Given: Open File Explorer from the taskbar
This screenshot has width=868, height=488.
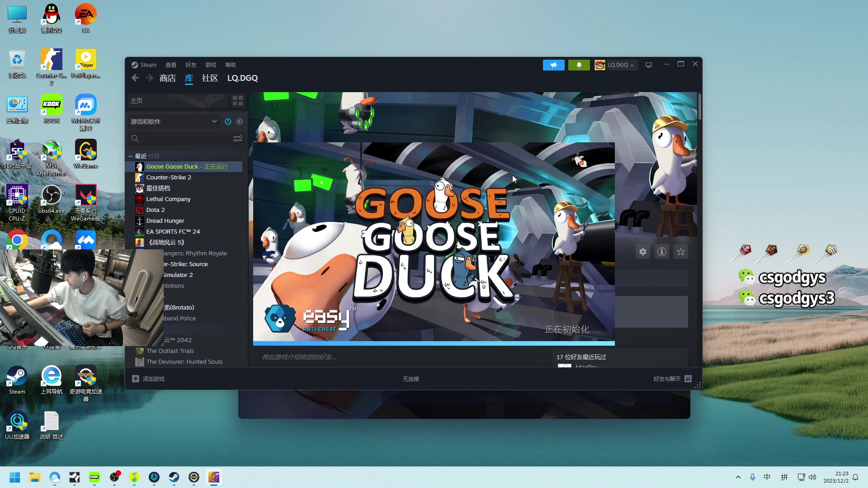Looking at the screenshot, I should coord(35,477).
